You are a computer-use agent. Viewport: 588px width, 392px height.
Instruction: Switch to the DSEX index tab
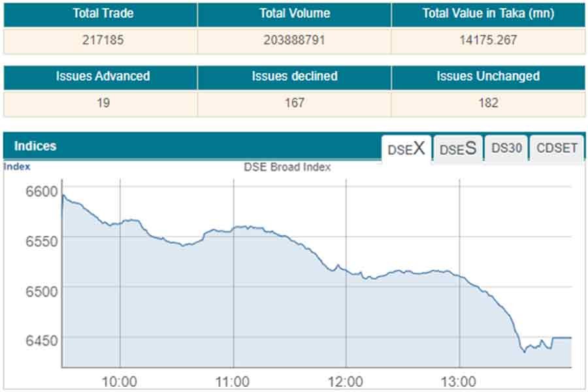point(406,148)
